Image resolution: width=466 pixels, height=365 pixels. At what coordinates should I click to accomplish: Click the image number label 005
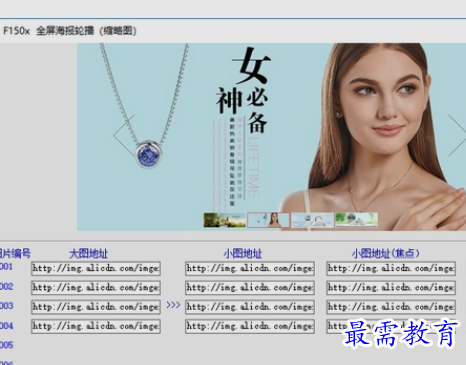(x=7, y=345)
